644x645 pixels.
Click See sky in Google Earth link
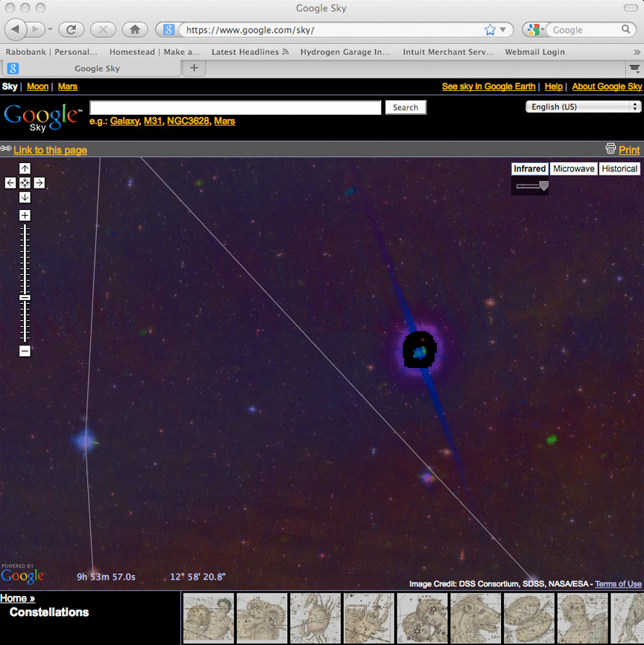(488, 86)
